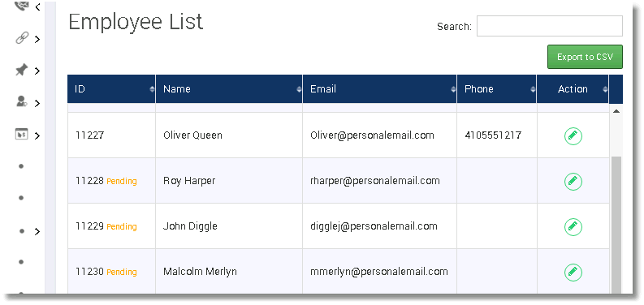644x305 pixels.
Task: Sort the table by Phone column
Action: point(496,89)
